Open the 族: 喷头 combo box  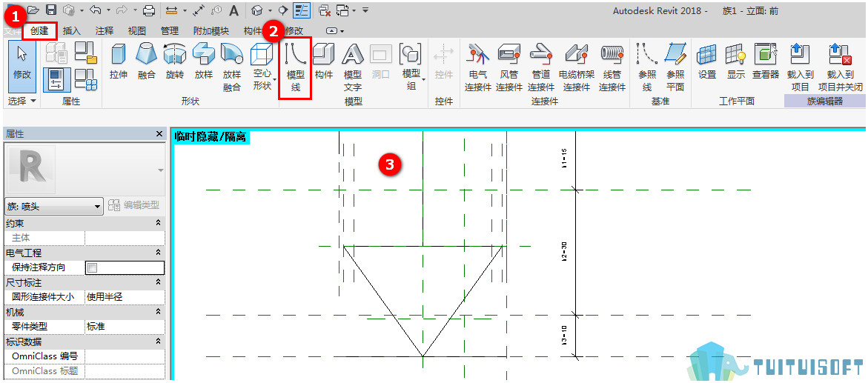pyautogui.click(x=53, y=207)
